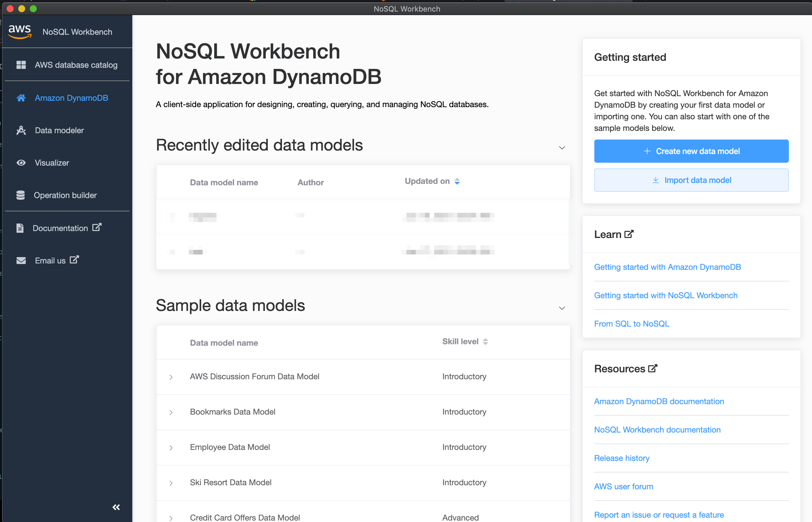Open Data modeler from sidebar
Viewport: 812px width, 522px height.
point(67,131)
